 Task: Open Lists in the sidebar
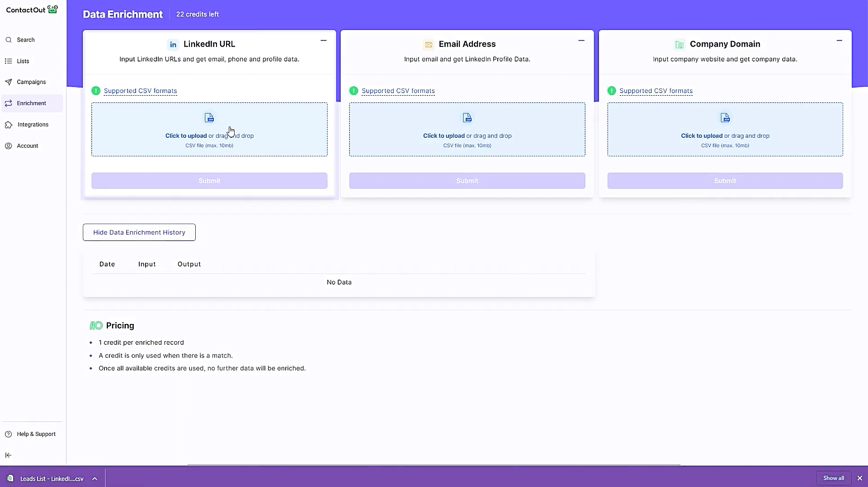tap(23, 61)
